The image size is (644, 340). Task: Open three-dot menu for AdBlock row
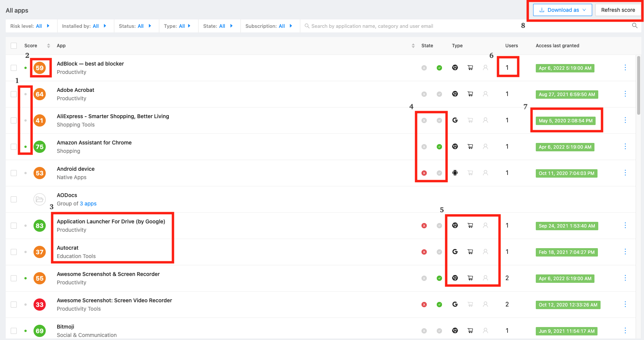click(x=625, y=67)
